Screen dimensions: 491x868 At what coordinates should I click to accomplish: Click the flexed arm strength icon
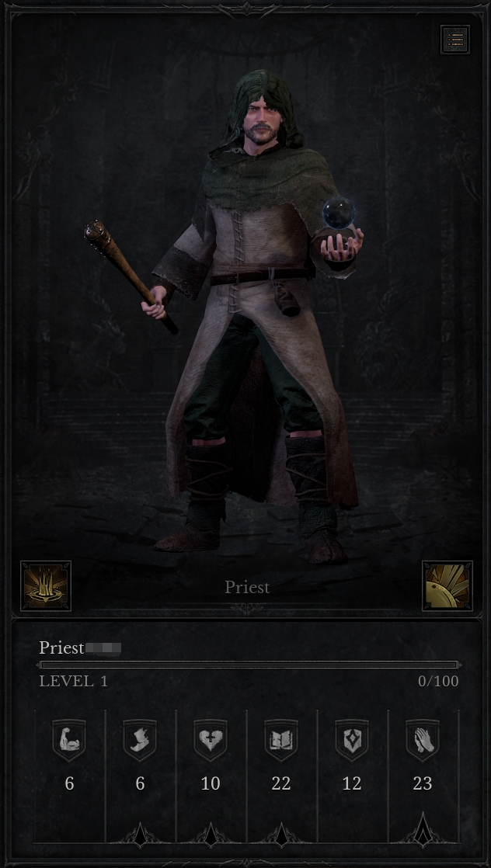69,740
